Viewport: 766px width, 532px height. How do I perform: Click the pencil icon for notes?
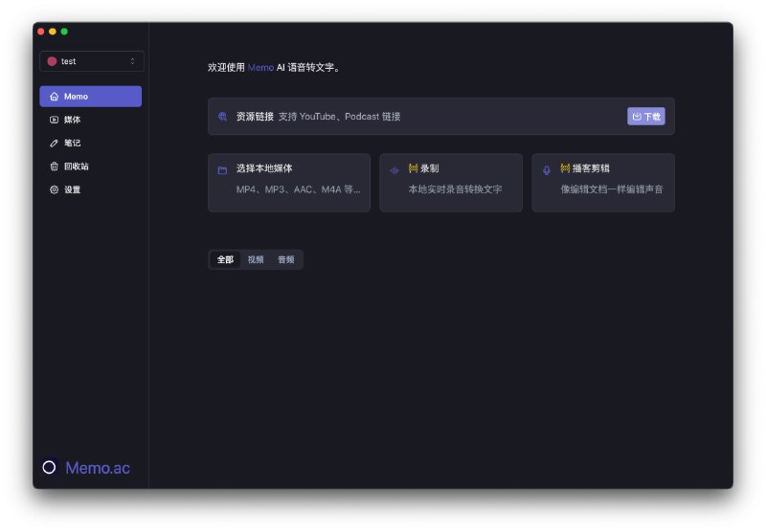[55, 143]
